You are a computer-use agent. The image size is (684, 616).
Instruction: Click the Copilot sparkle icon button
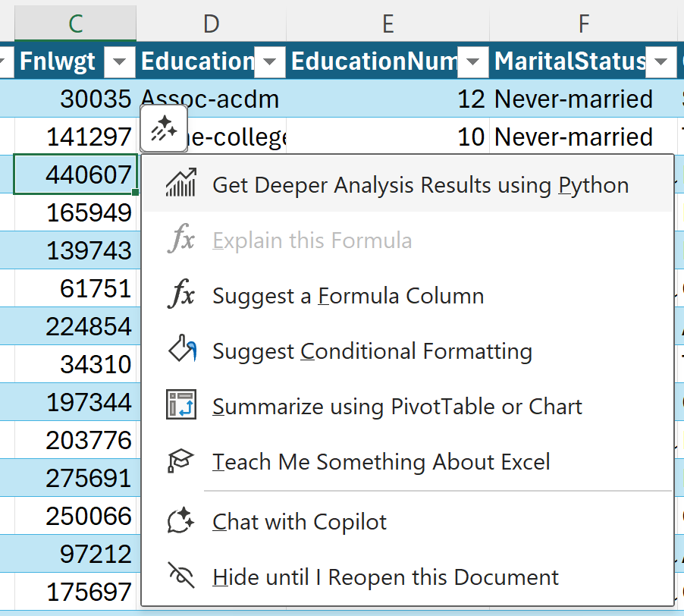coord(164,128)
